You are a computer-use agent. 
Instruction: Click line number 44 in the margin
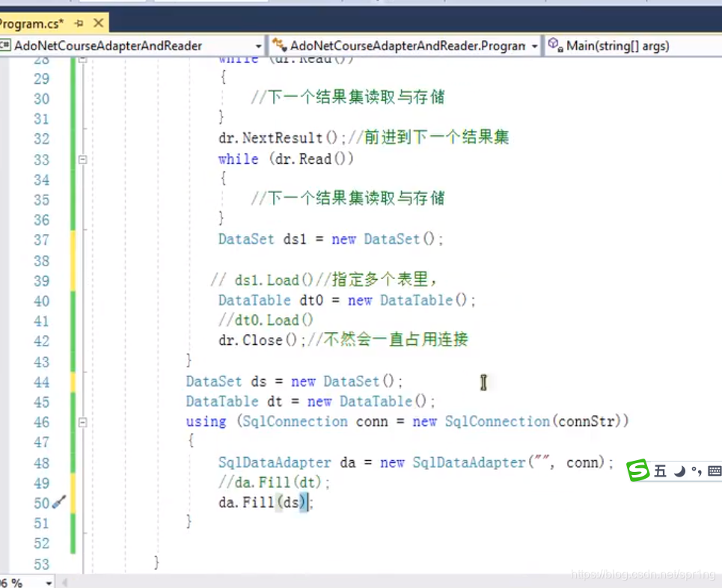point(41,382)
